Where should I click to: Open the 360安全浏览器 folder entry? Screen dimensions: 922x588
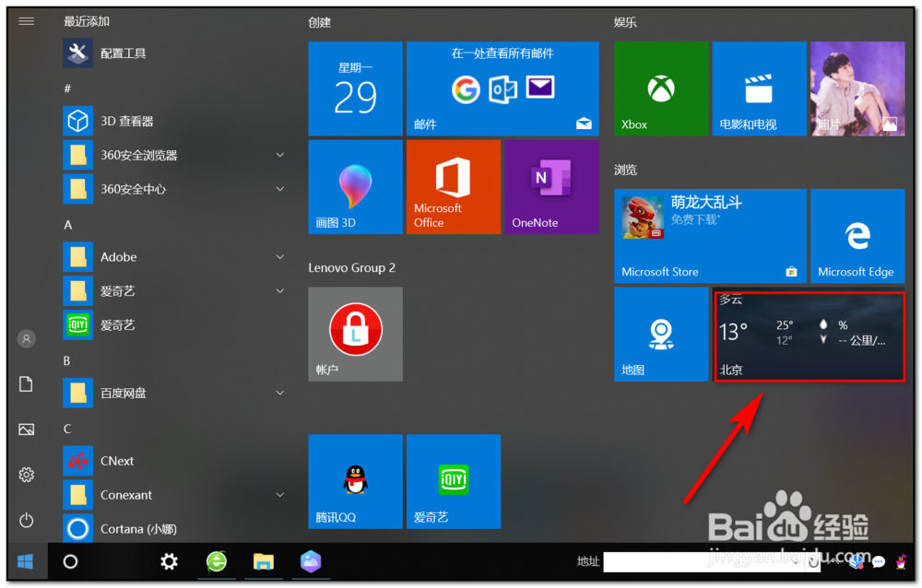174,155
